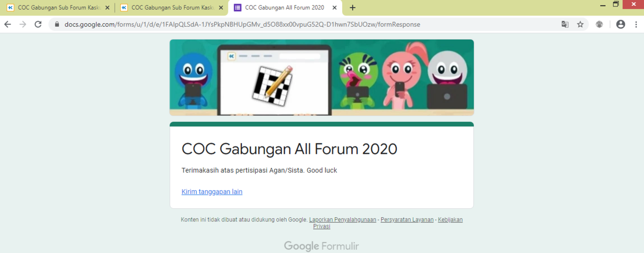Switch to the first COC Gabungan Sub Forum tab
The height and width of the screenshot is (253, 644).
coord(58,8)
